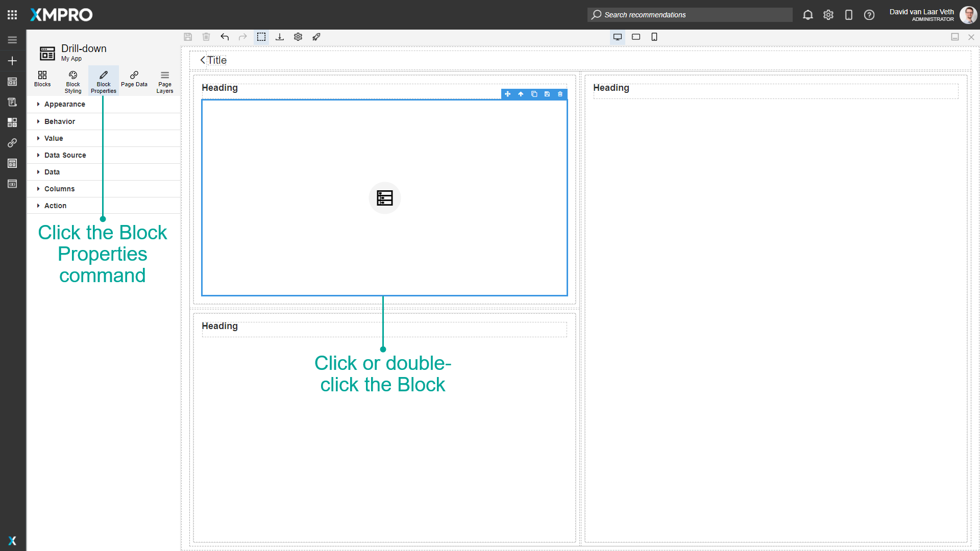Click select-parent up arrow on selected block
The height and width of the screenshot is (551, 980).
[521, 94]
